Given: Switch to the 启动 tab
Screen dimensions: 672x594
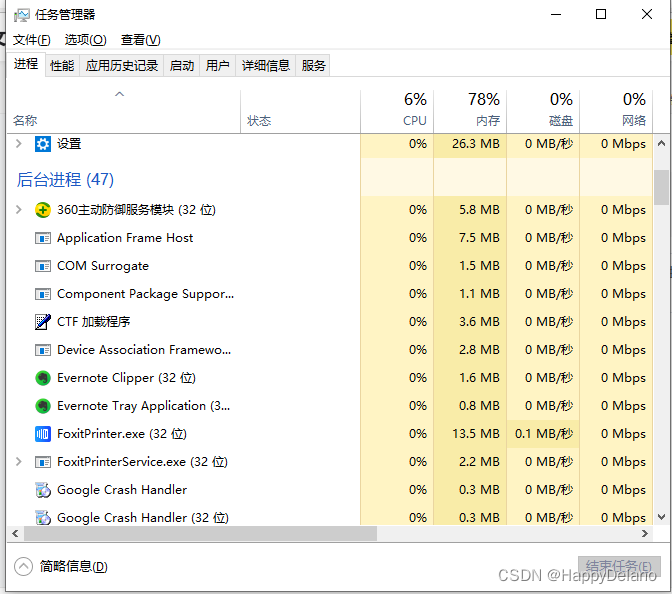Looking at the screenshot, I should (x=182, y=66).
